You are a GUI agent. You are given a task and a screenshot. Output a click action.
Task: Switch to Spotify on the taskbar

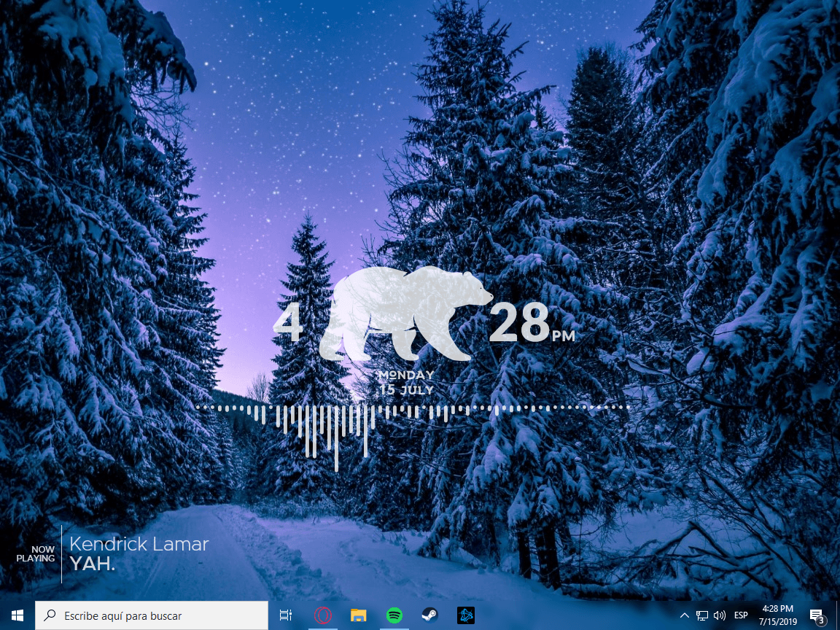point(394,615)
